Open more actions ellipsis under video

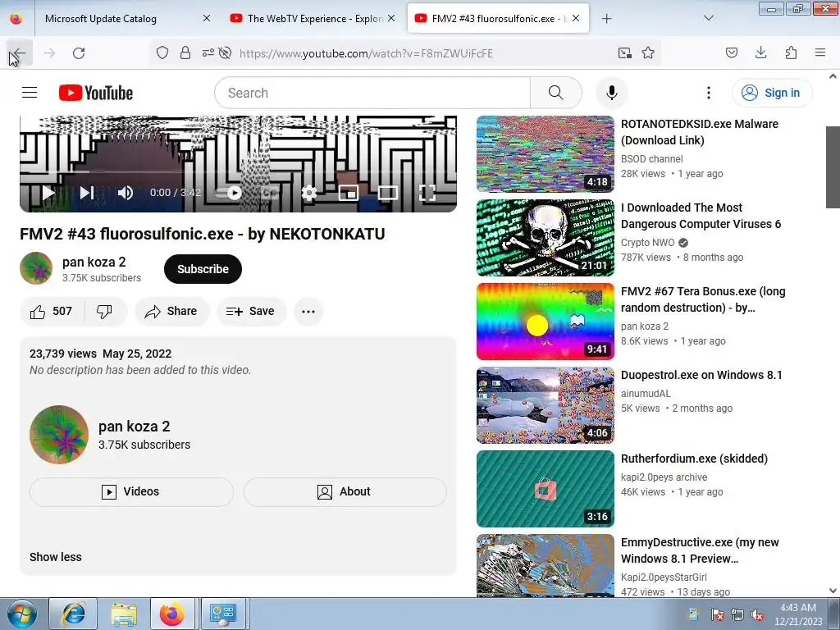tap(308, 311)
